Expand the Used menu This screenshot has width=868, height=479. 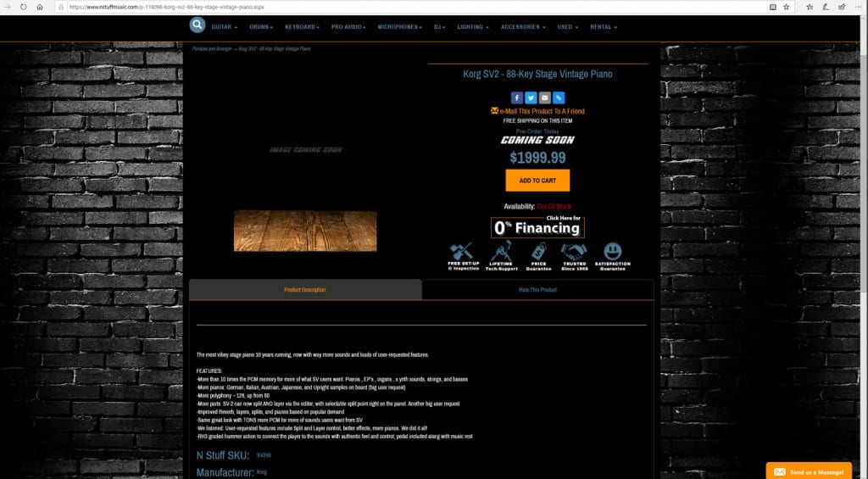(567, 26)
